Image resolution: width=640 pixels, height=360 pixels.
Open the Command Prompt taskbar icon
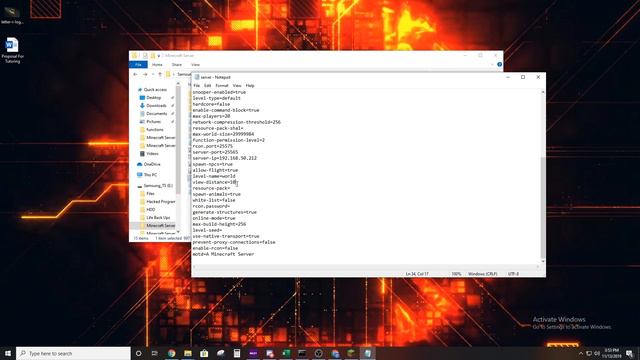(x=302, y=353)
